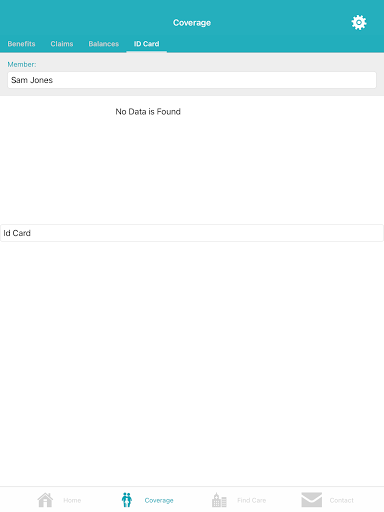
Task: Open settings via the gear icon
Action: click(359, 22)
